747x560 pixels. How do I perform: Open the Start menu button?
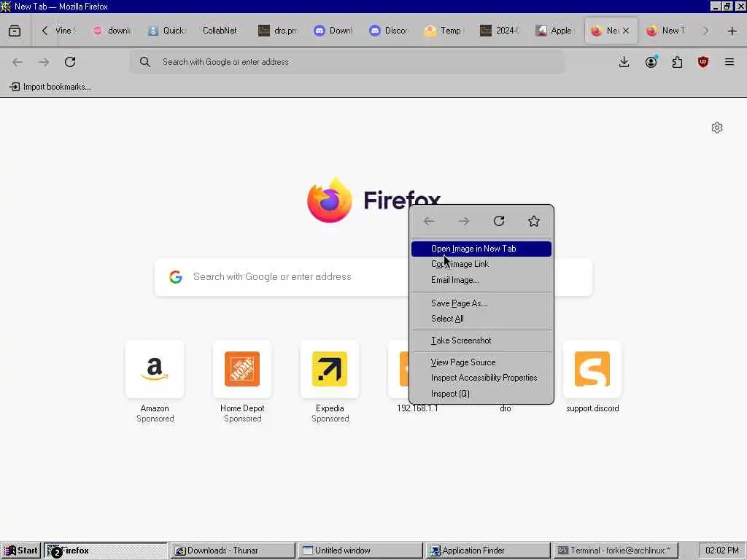(x=21, y=551)
